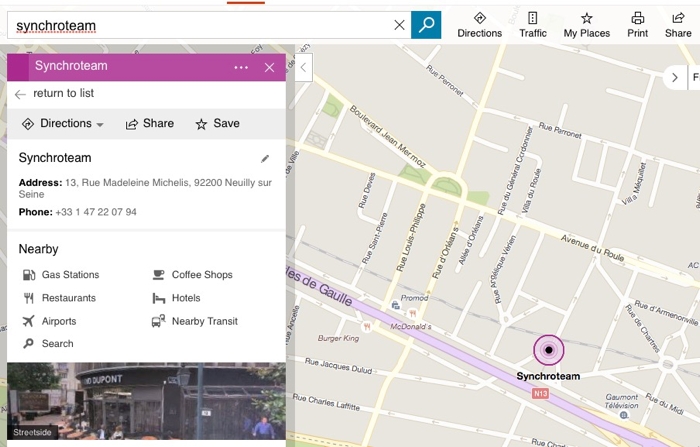Go back using return to list link

(x=63, y=93)
